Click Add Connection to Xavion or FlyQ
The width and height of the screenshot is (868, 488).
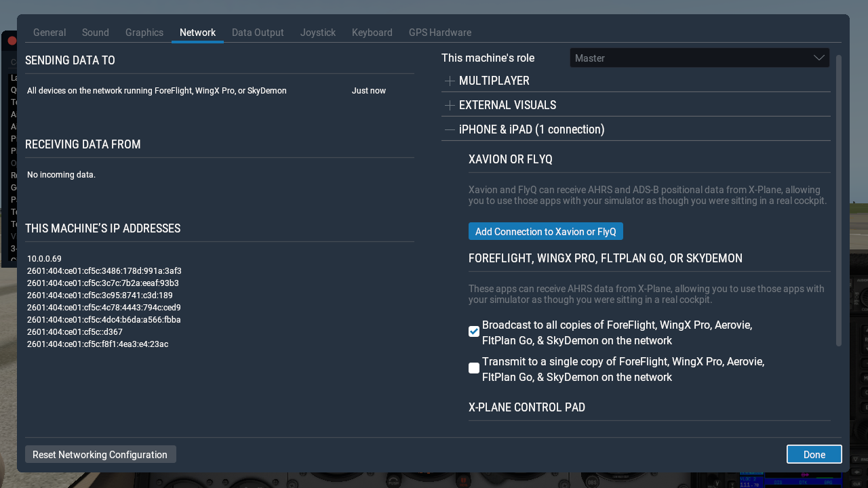[x=545, y=232]
